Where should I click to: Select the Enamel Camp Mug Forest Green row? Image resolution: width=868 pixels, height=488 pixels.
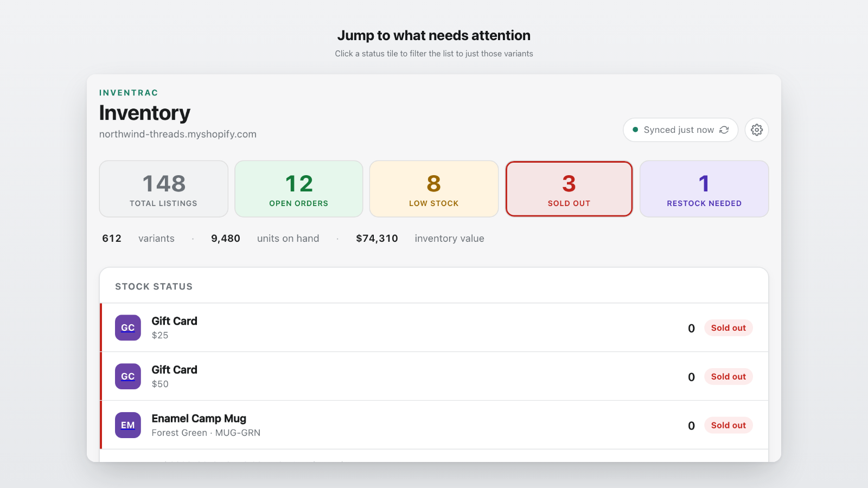tap(434, 426)
